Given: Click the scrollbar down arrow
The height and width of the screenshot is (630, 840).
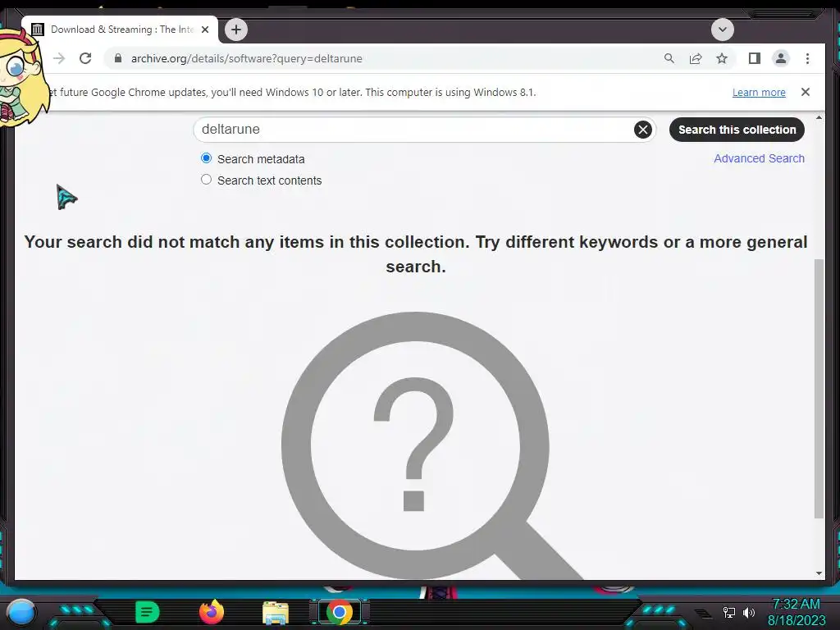Looking at the screenshot, I should point(819,573).
